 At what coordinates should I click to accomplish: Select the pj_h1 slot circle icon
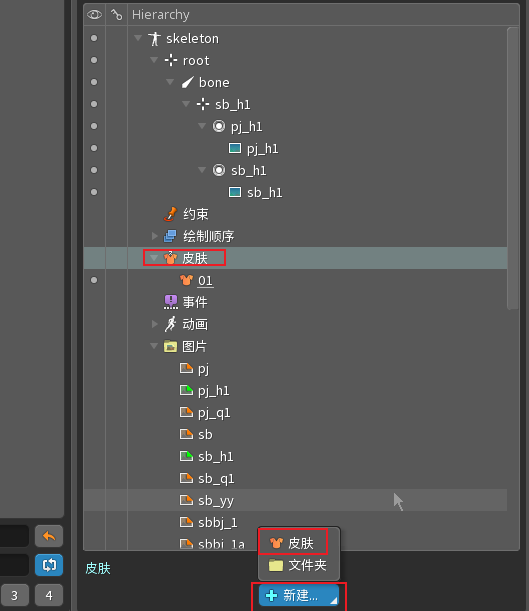pos(219,126)
